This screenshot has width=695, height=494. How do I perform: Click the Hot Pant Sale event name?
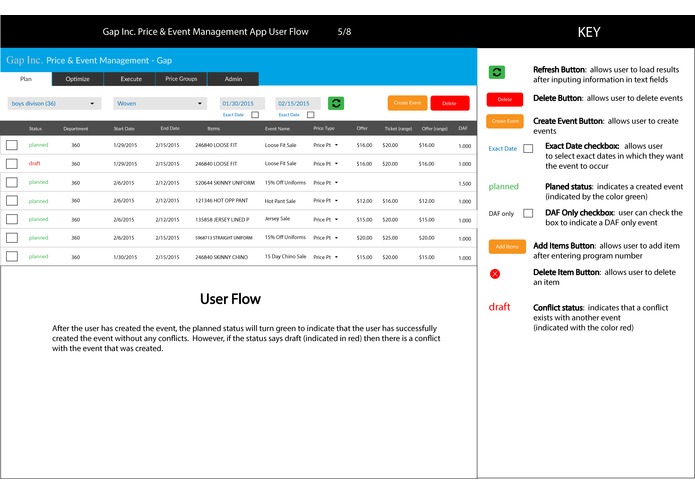click(x=280, y=201)
